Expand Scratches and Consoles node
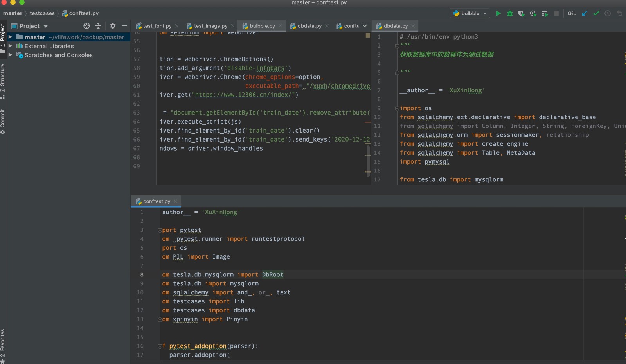This screenshot has height=364, width=626. 10,55
